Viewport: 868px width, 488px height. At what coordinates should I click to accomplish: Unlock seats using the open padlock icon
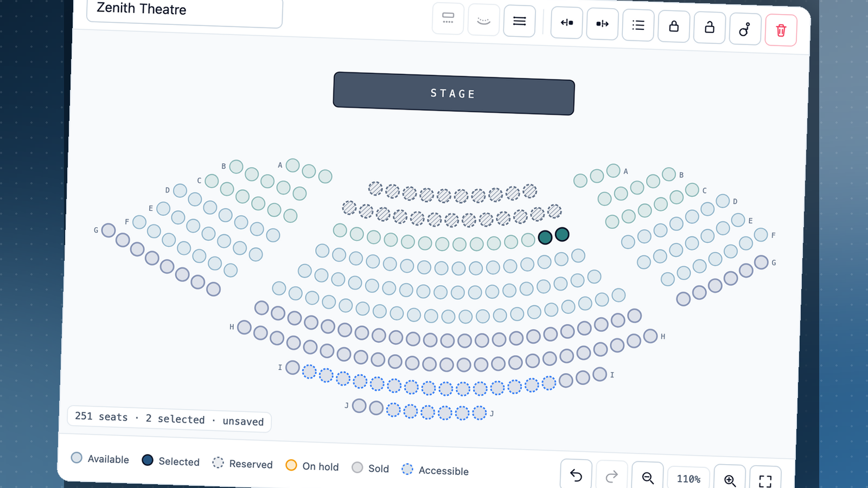point(710,28)
